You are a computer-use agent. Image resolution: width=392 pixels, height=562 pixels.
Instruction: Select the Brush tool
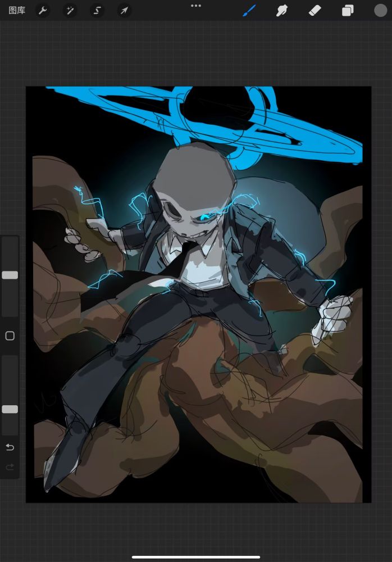click(249, 10)
